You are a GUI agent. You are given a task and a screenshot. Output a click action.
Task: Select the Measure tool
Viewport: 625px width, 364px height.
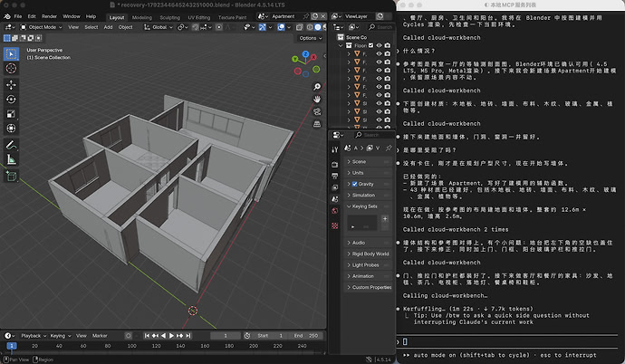[x=11, y=159]
